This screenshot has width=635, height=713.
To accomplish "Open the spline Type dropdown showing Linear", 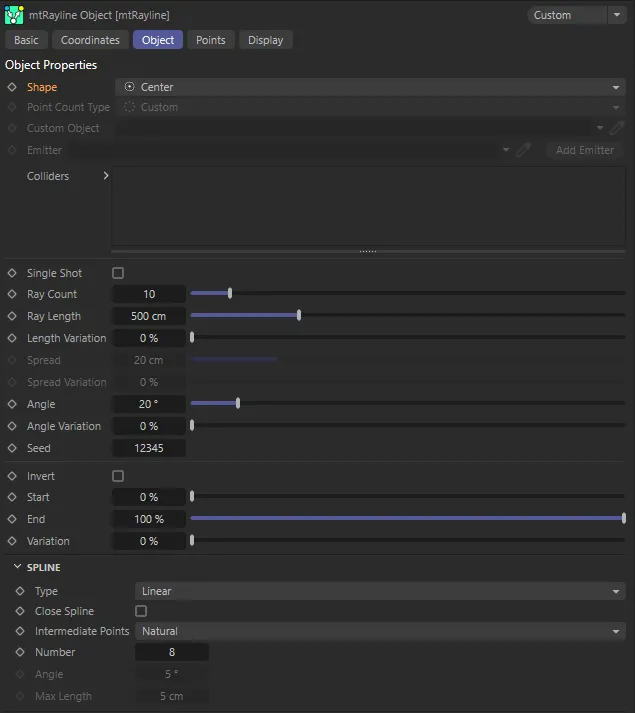I will click(x=380, y=591).
